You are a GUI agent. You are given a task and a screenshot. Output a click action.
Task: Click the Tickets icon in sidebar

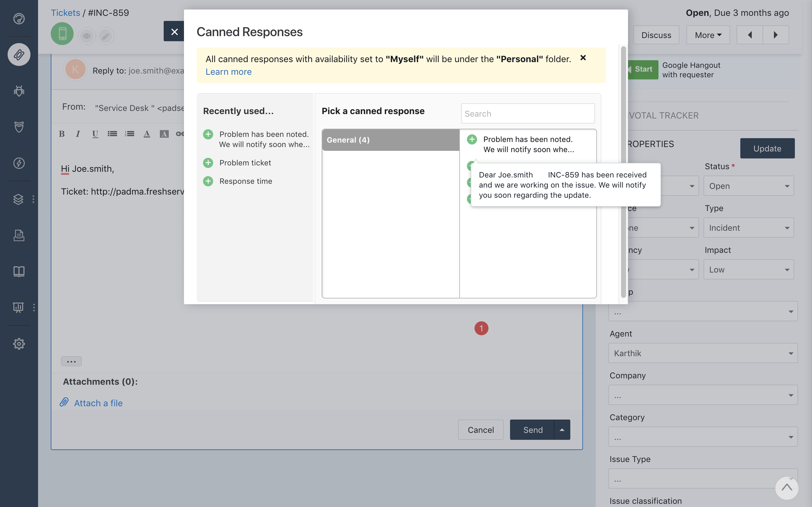pyautogui.click(x=19, y=54)
